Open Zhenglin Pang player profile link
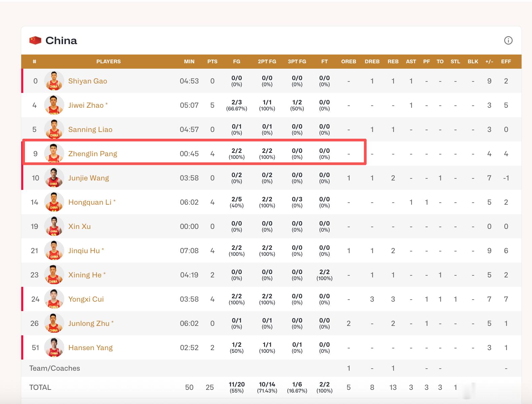The width and height of the screenshot is (532, 404). point(93,154)
